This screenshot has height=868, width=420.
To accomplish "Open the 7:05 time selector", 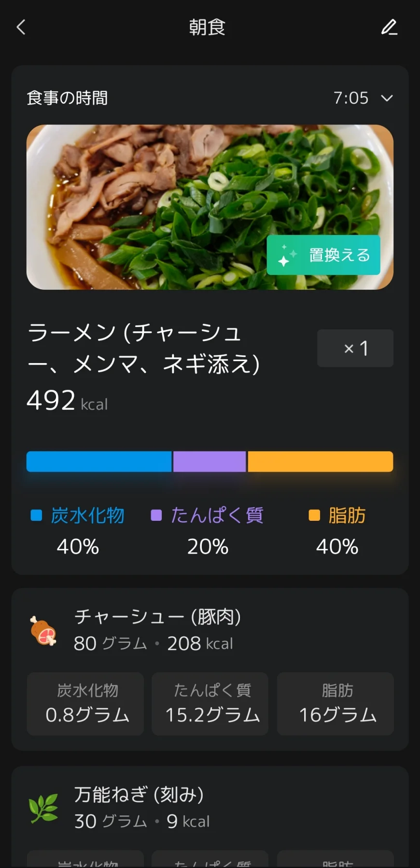I will (351, 98).
